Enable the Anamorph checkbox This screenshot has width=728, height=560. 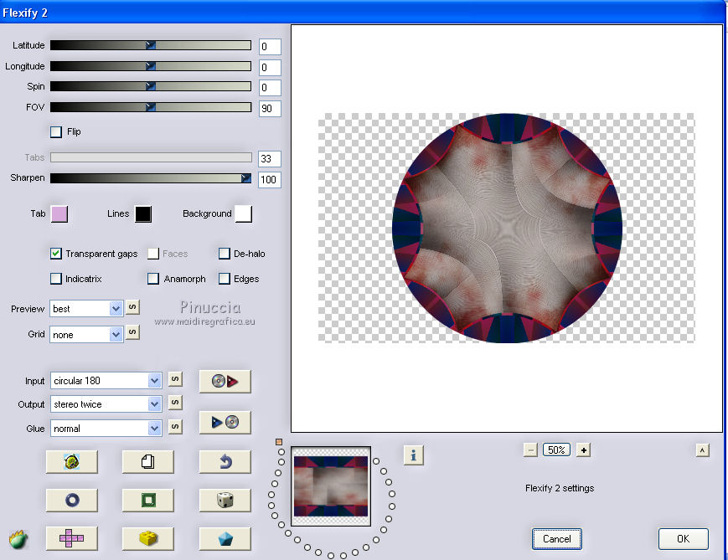point(153,279)
